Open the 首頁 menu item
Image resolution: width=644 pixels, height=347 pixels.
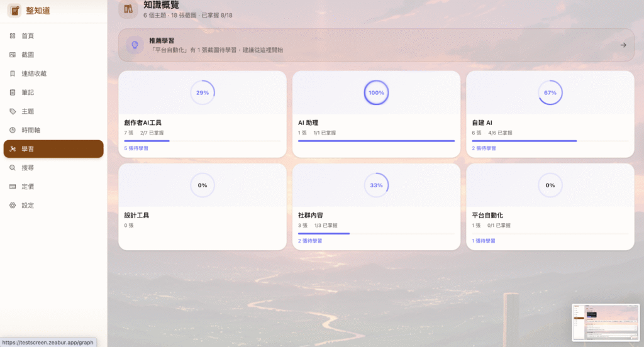[x=53, y=36]
